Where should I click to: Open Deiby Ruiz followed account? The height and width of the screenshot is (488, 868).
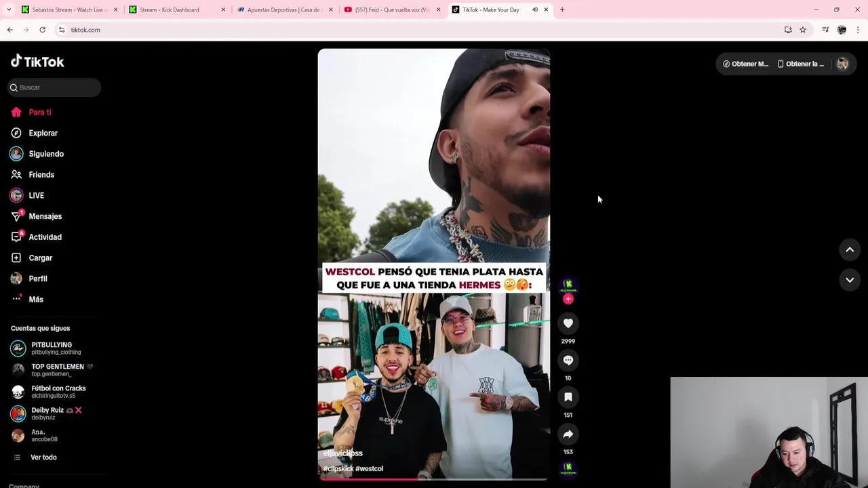(x=56, y=413)
